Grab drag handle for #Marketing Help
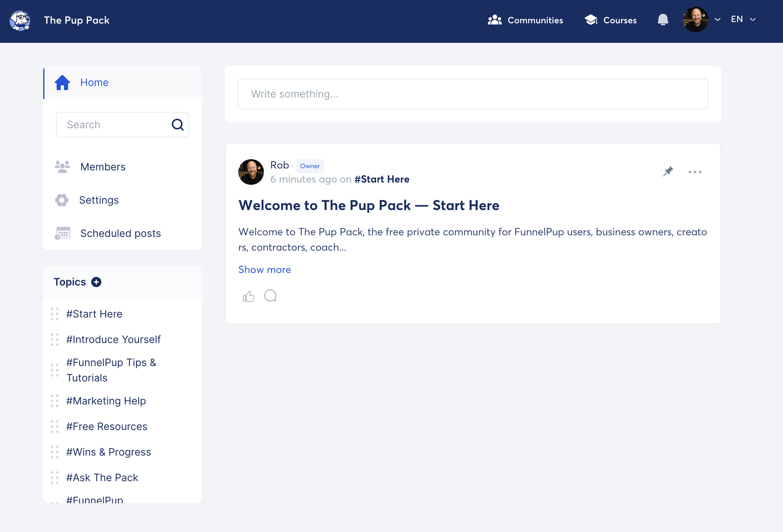This screenshot has width=783, height=532. click(x=55, y=401)
